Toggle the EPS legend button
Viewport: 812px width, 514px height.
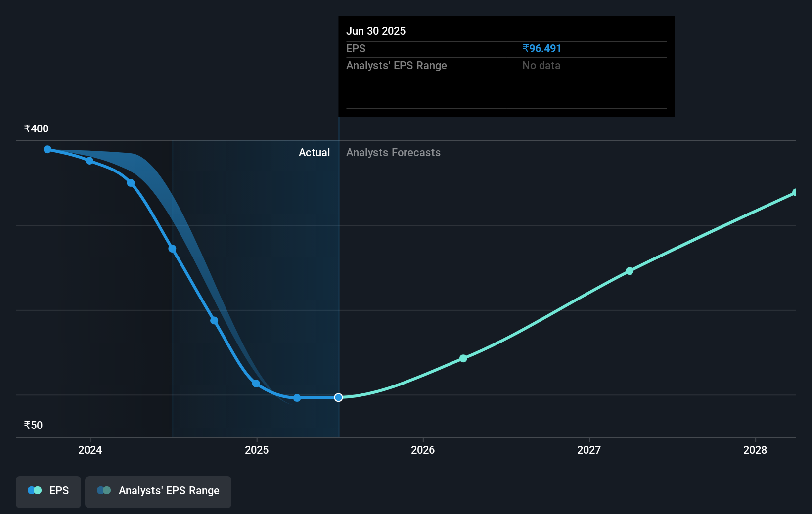tap(48, 492)
